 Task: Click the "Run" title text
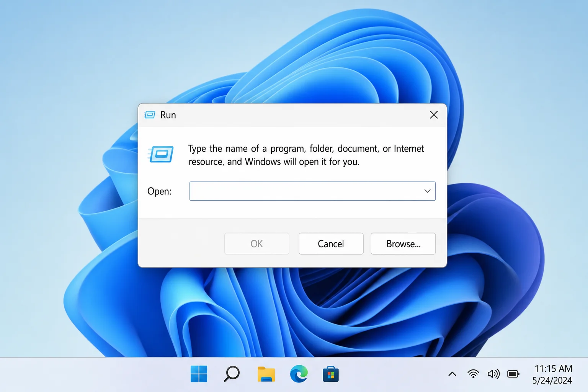pos(168,115)
